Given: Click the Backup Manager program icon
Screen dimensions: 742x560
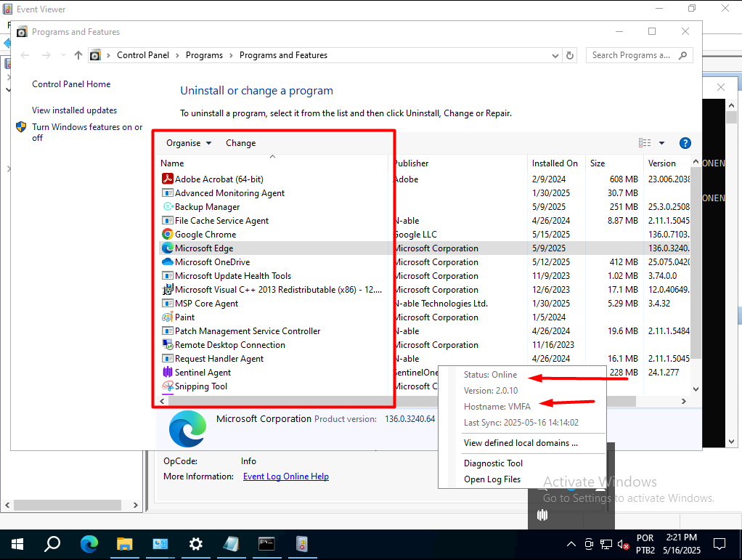Looking at the screenshot, I should point(168,207).
